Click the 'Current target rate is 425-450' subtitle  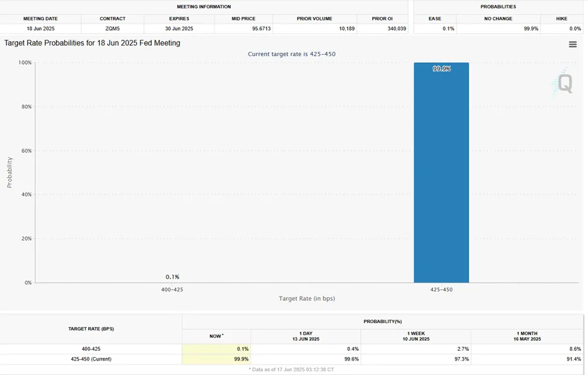pyautogui.click(x=292, y=54)
